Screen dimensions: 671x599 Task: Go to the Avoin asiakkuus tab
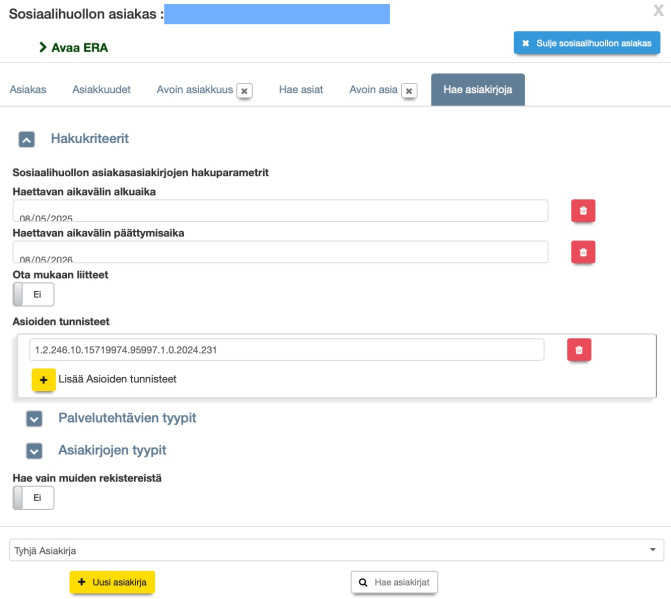[x=195, y=89]
